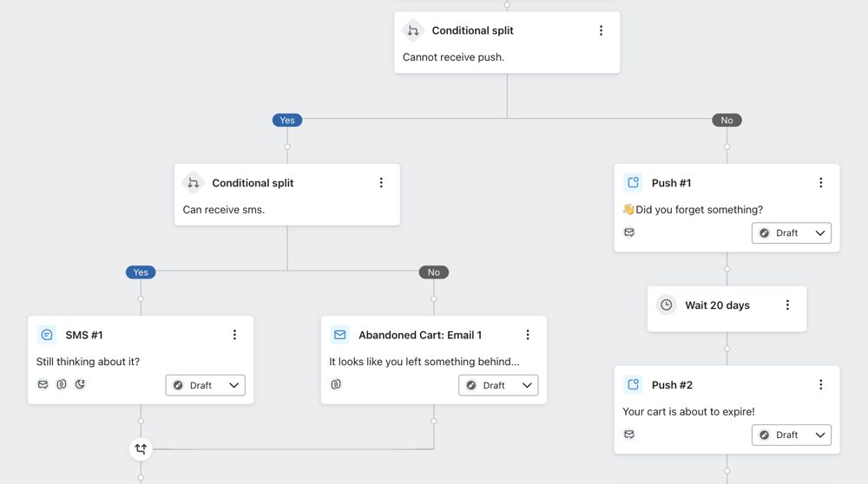Open more options for Push #1
Image resolution: width=868 pixels, height=484 pixels.
tap(821, 183)
